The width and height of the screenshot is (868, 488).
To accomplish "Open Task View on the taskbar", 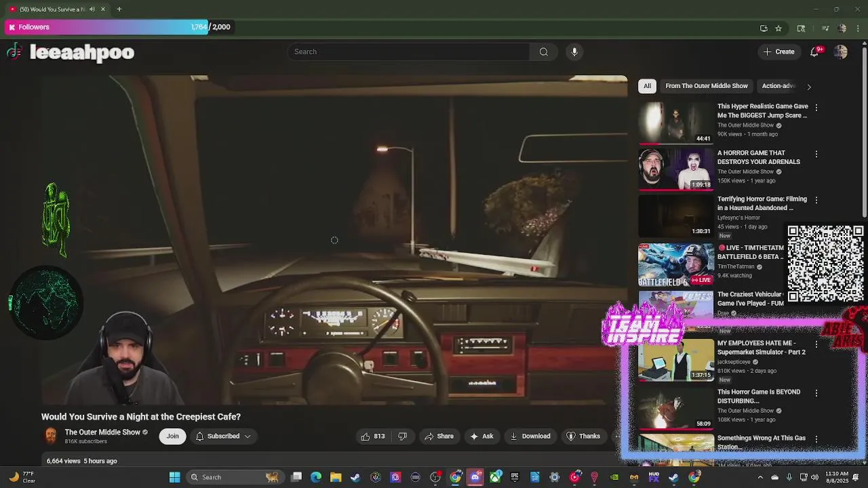I will point(296,477).
